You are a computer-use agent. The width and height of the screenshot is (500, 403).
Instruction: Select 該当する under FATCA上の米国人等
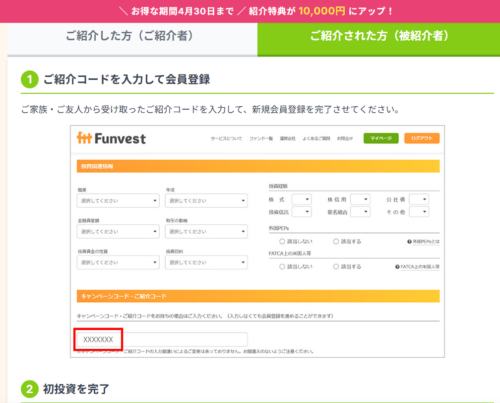336,267
